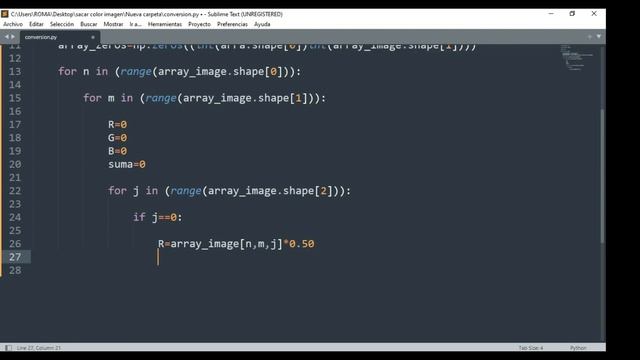The height and width of the screenshot is (360, 640).
Task: Open the Editar menu
Action: tap(36, 24)
